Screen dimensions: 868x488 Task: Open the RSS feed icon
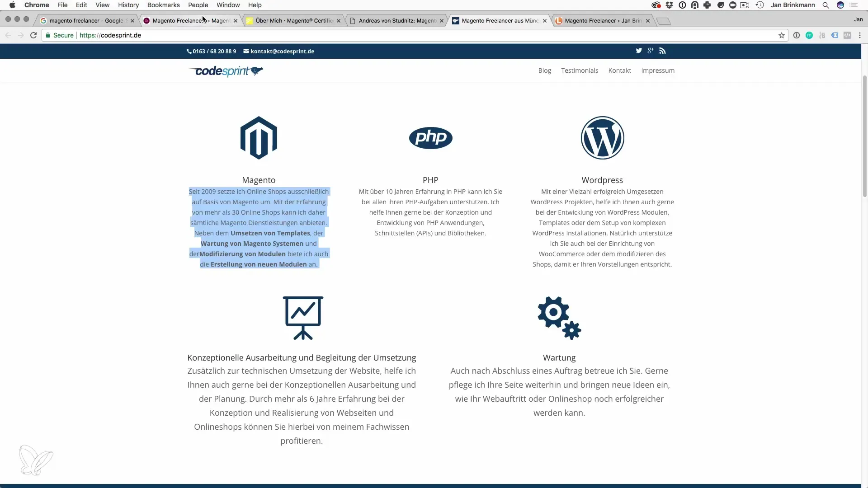[x=662, y=51]
